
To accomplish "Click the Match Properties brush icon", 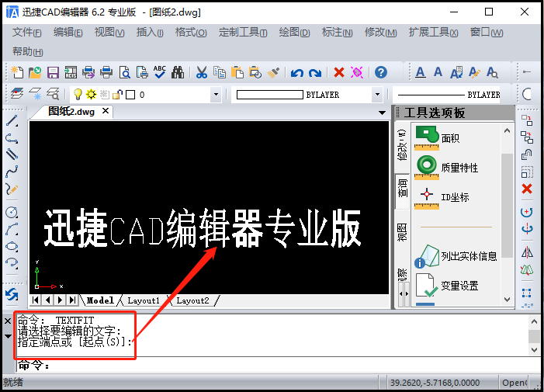I will pos(273,72).
